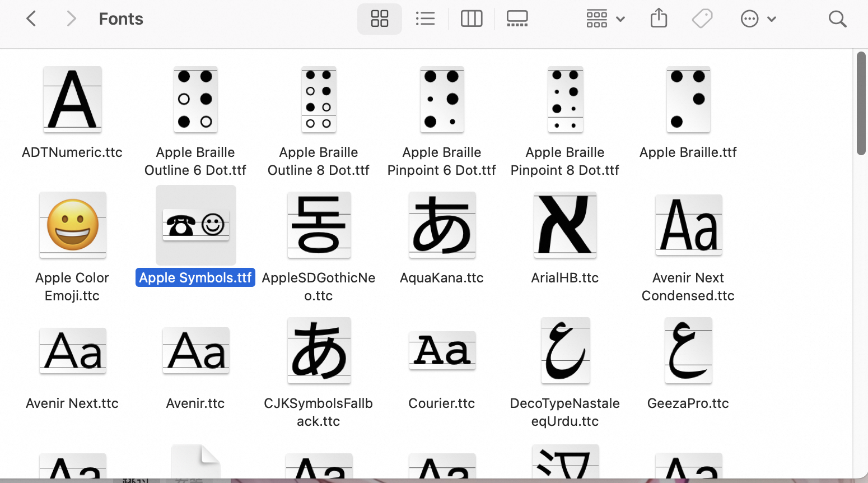Click the Avenir Next Condensed.ttc label
Viewport: 868px width, 483px height.
pyautogui.click(x=688, y=287)
